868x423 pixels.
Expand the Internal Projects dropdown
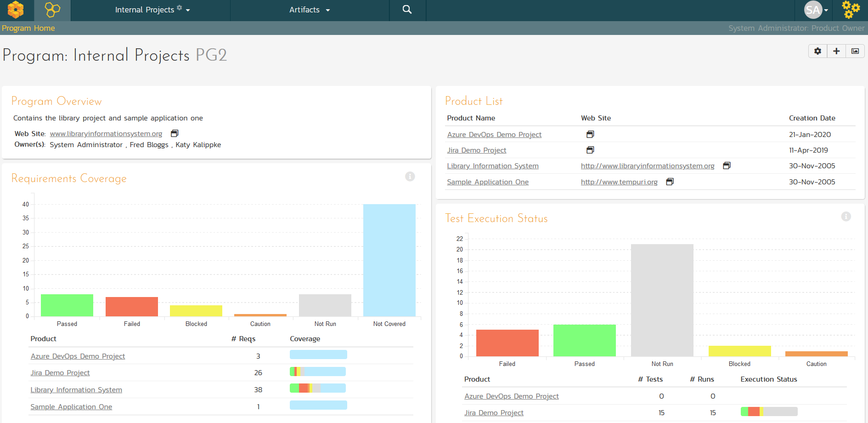[152, 10]
